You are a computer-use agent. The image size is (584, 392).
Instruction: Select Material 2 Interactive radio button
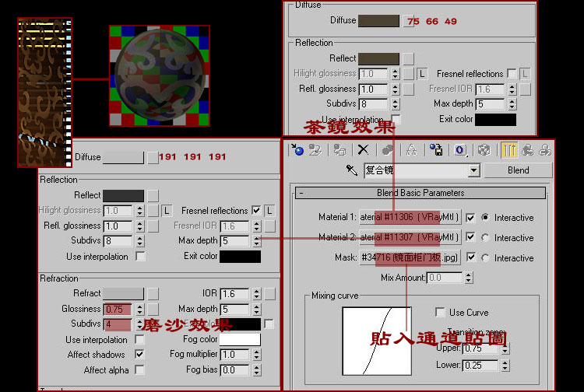pos(485,237)
